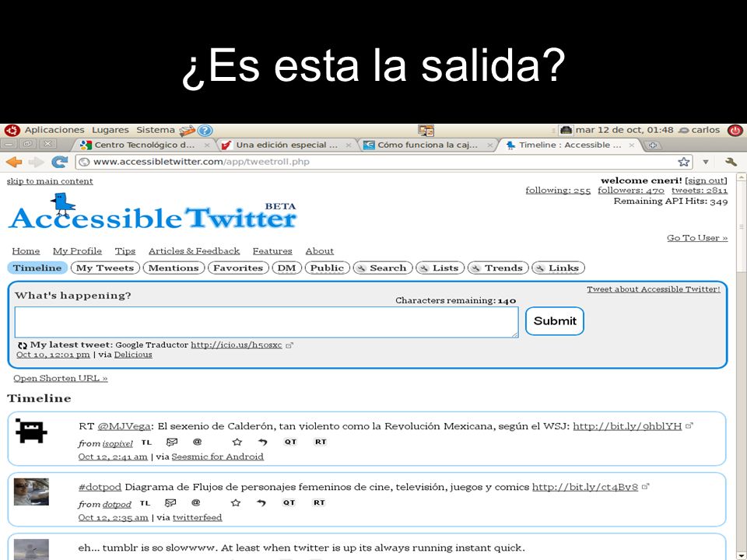The height and width of the screenshot is (560, 747).
Task: Open the icio.us/h5osxc link
Action: pos(237,345)
